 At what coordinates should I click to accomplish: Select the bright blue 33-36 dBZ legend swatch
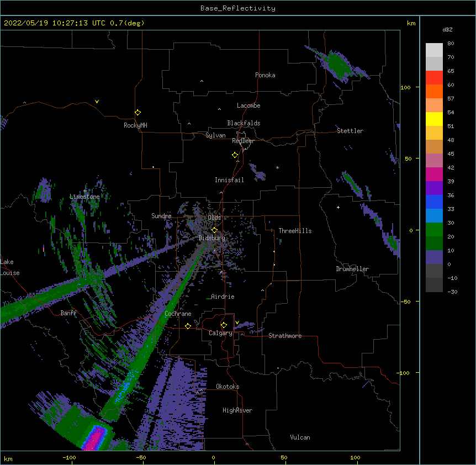pyautogui.click(x=434, y=202)
